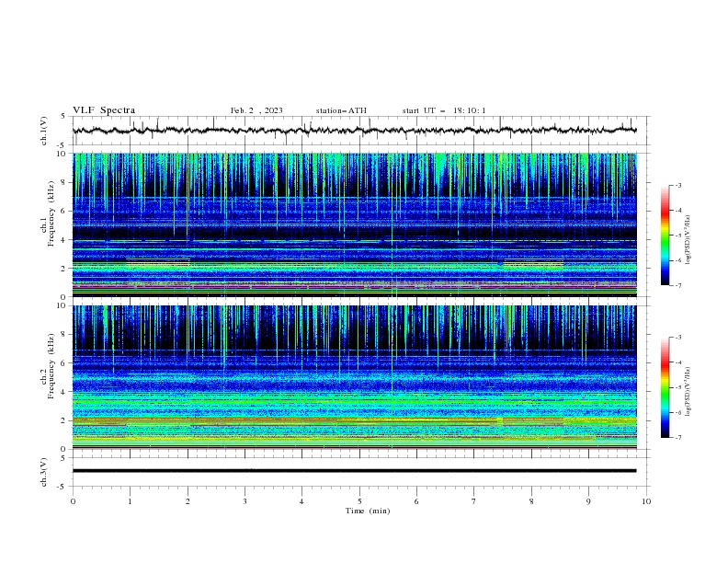Image resolution: width=728 pixels, height=563 pixels.
Task: Click time axis tick label '7'
Action: click(474, 501)
